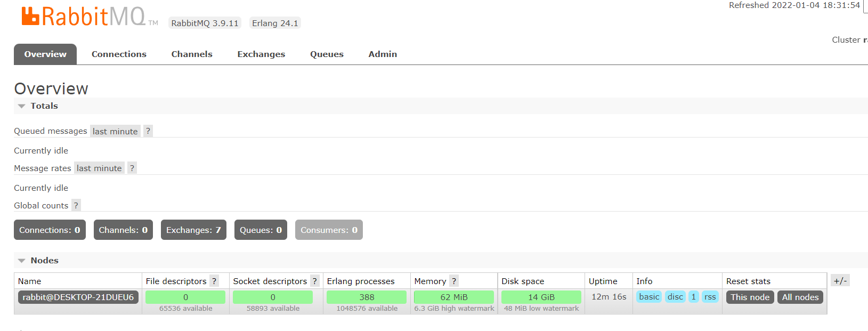Click the Uptime column header
This screenshot has width=868, height=331.
(x=603, y=281)
